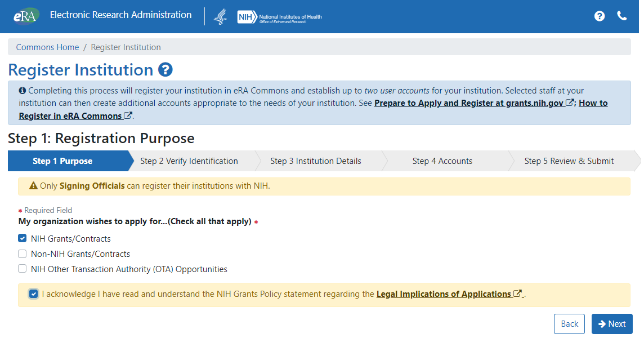The width and height of the screenshot is (644, 338).
Task: Click the NIH National Institutes of Health logo
Action: pyautogui.click(x=280, y=17)
